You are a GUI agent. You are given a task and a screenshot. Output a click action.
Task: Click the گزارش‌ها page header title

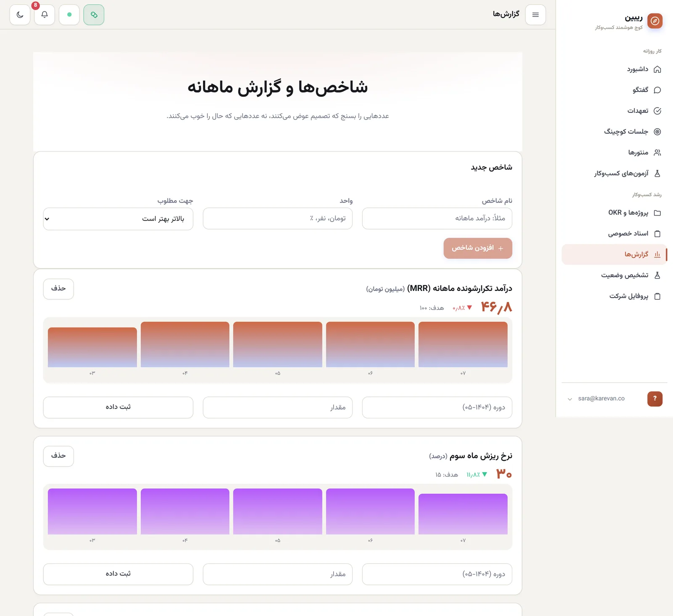[506, 14]
